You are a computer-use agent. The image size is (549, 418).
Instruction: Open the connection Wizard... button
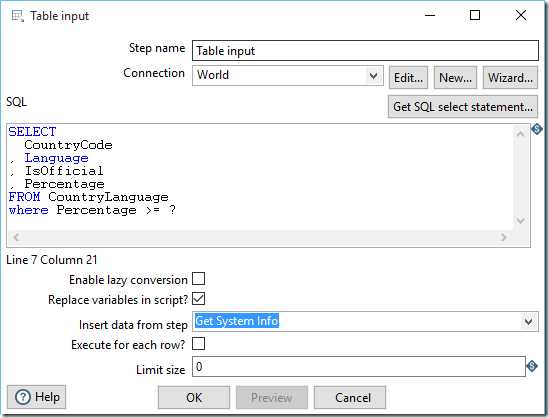510,77
